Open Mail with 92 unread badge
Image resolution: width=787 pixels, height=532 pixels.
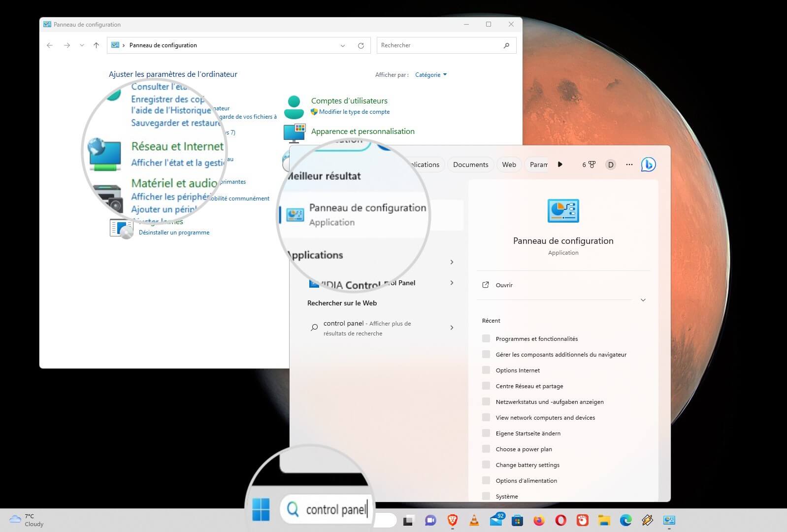pyautogui.click(x=497, y=519)
